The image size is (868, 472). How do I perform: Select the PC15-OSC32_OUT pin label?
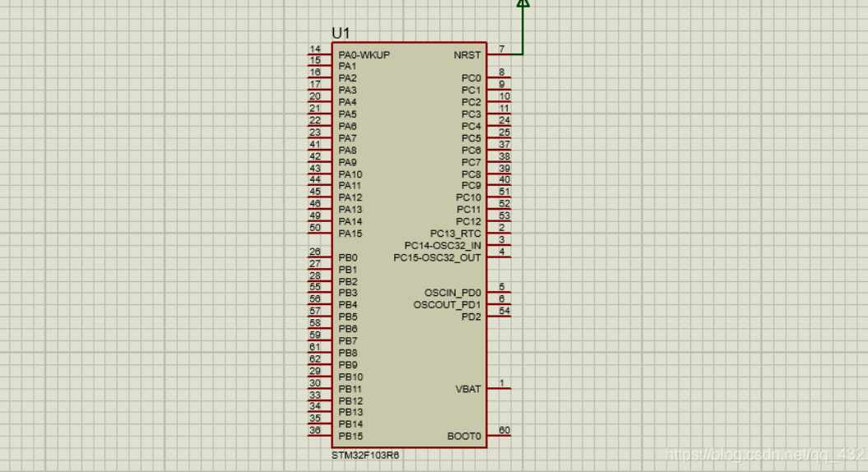click(438, 258)
